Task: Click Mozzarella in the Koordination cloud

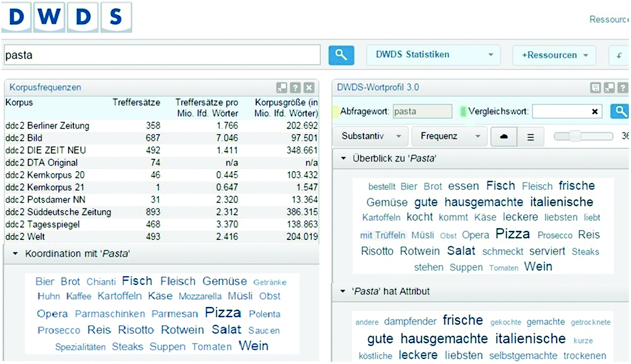Action: 200,297
